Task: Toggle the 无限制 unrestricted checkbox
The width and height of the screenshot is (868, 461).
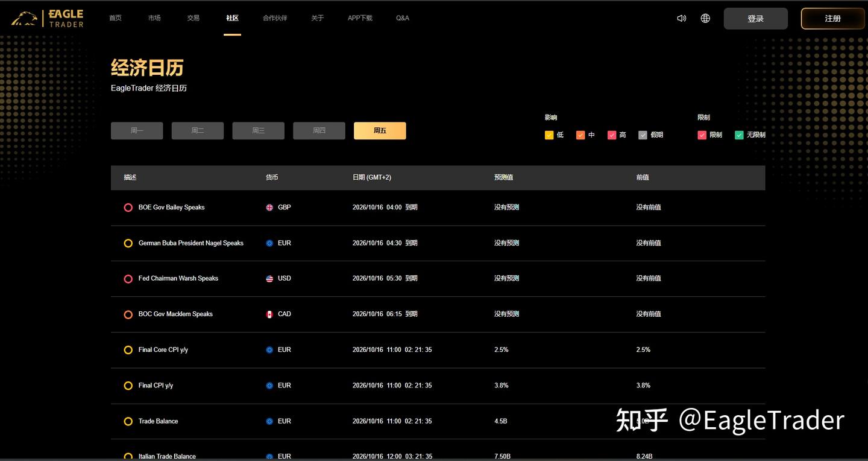Action: coord(739,135)
